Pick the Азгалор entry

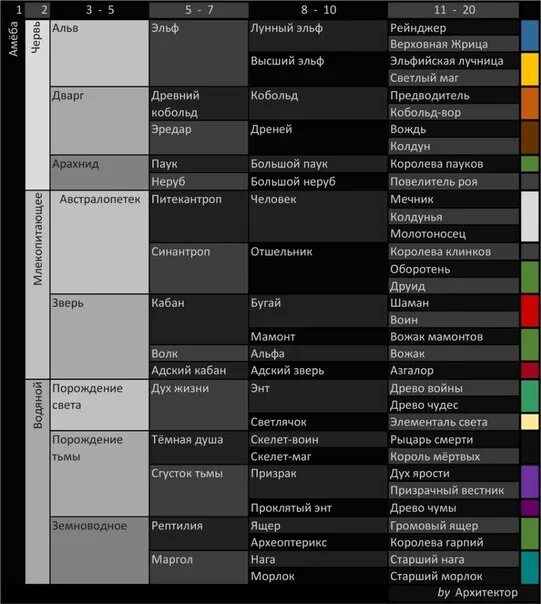(454, 370)
